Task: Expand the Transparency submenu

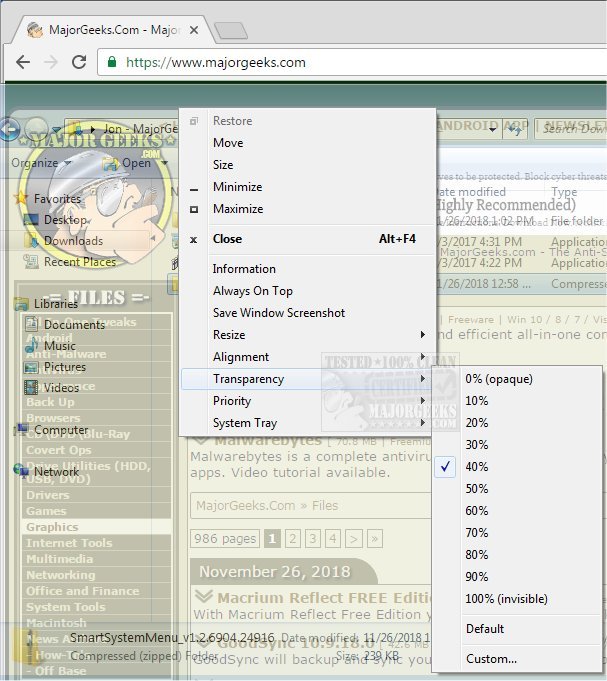Action: click(x=307, y=379)
